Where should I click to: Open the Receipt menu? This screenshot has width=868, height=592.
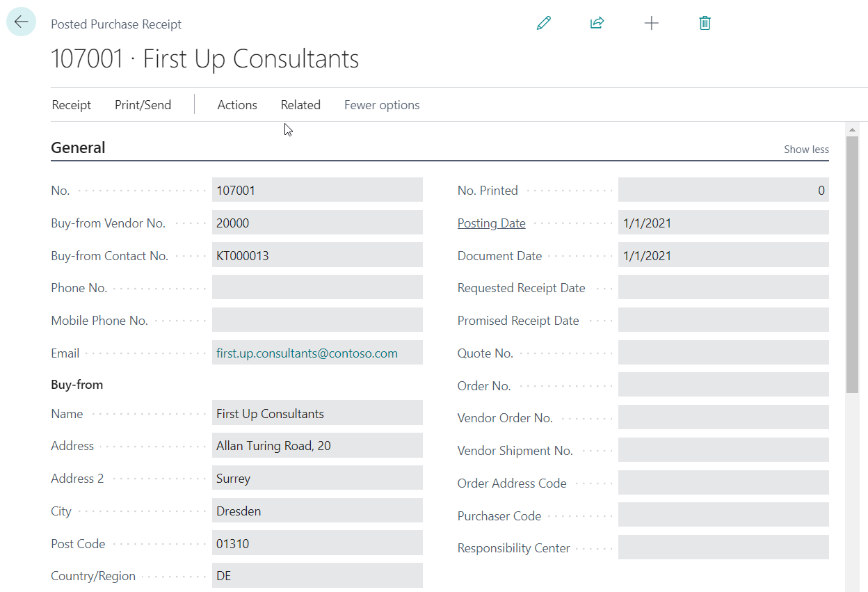pyautogui.click(x=72, y=105)
